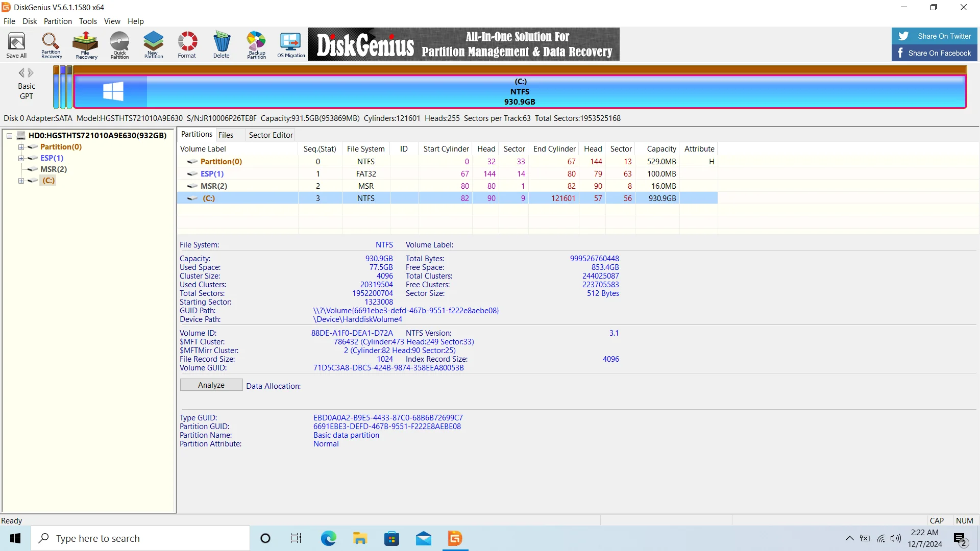Click the taskbar search box
This screenshot has width=980, height=551.
(x=140, y=538)
